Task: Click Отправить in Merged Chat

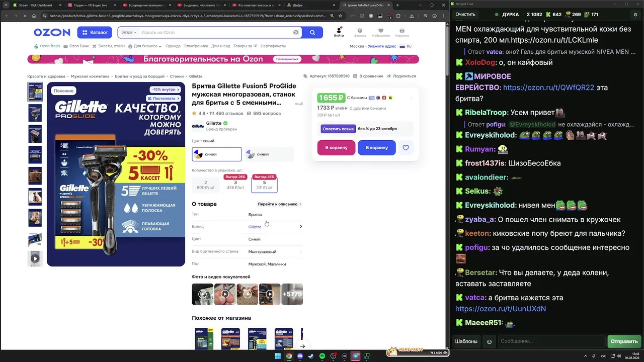Action: tap(624, 341)
